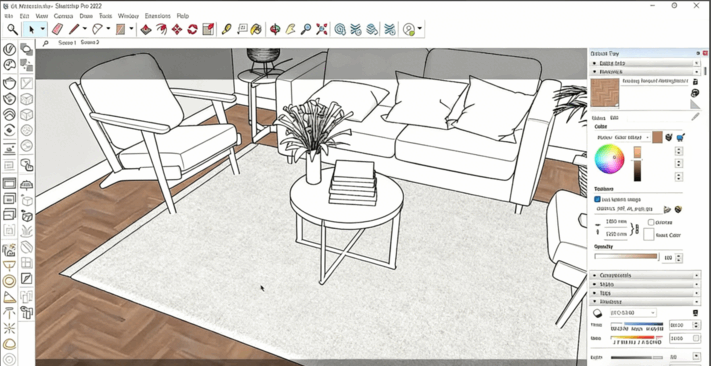
Task: Expand the Styles panel
Action: pyautogui.click(x=646, y=284)
